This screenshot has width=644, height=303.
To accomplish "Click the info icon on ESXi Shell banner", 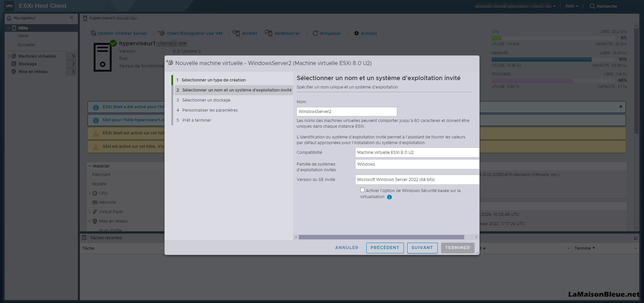I will coord(96,107).
